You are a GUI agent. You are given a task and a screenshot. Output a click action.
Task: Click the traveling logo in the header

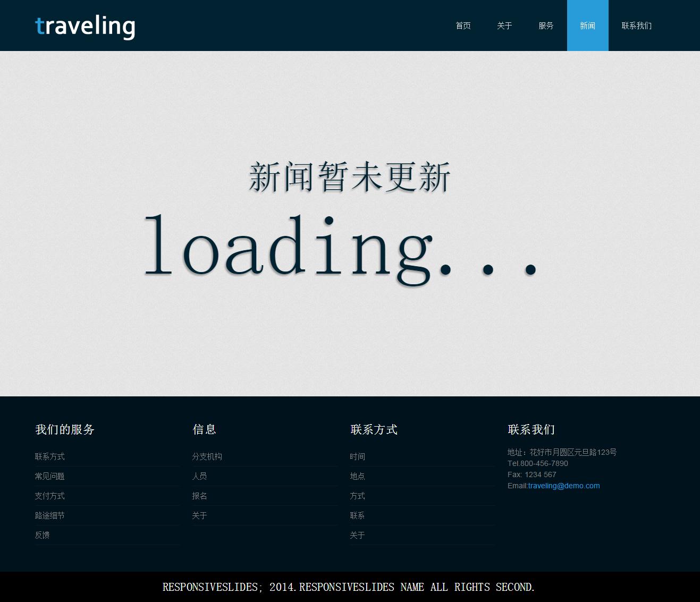coord(85,27)
